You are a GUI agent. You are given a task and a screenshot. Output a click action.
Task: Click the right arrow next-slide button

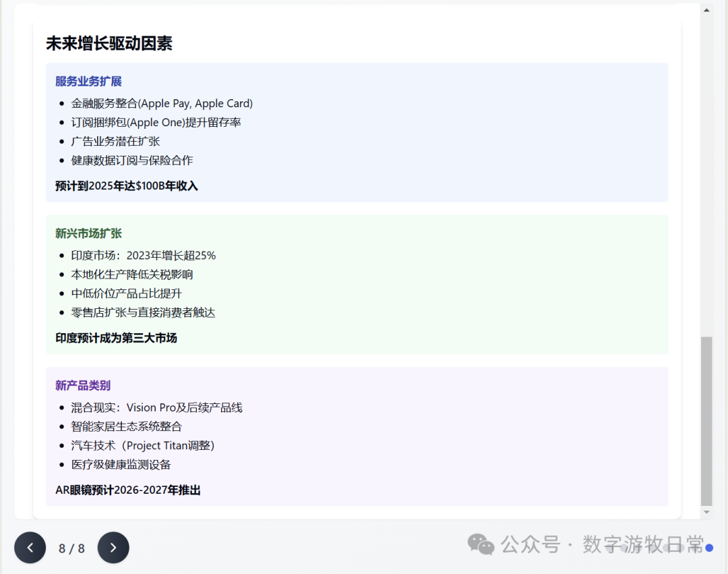pyautogui.click(x=113, y=548)
